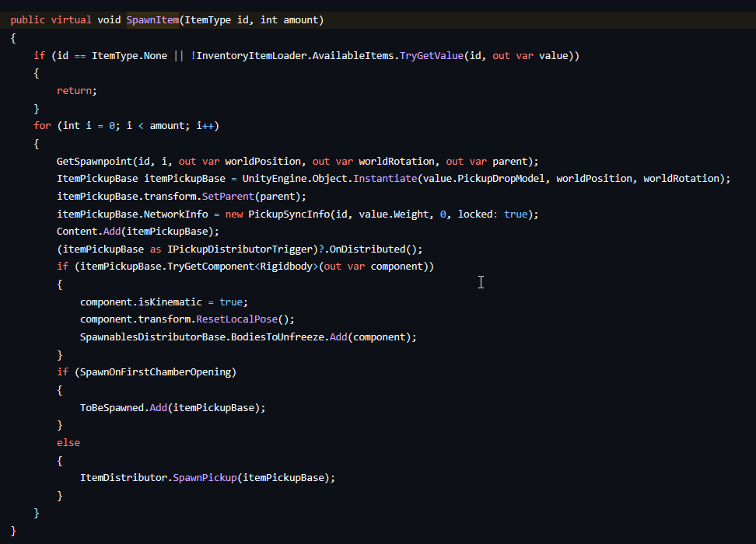Click the 'else' keyword
Image resolution: width=756 pixels, height=544 pixels.
pos(68,443)
